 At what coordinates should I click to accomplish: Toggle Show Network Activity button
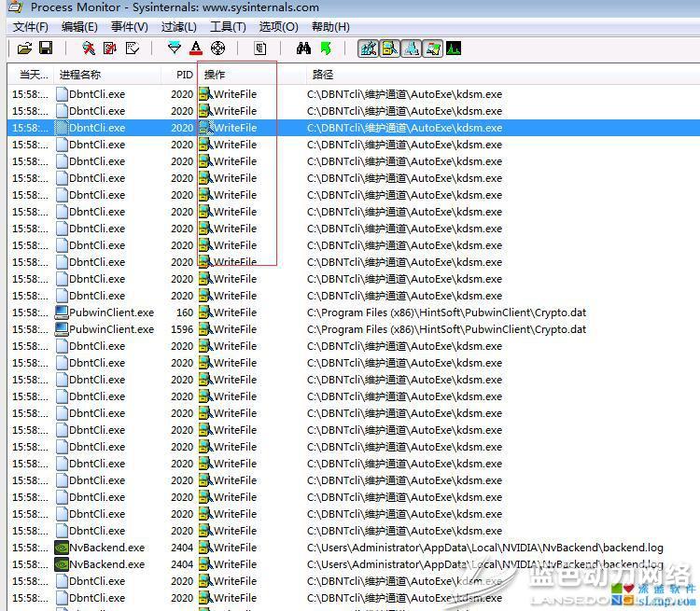pos(412,49)
